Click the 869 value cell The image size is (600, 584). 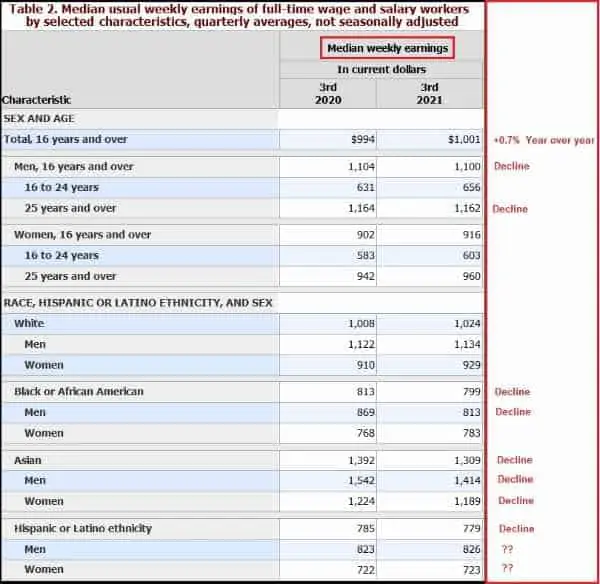pos(328,413)
